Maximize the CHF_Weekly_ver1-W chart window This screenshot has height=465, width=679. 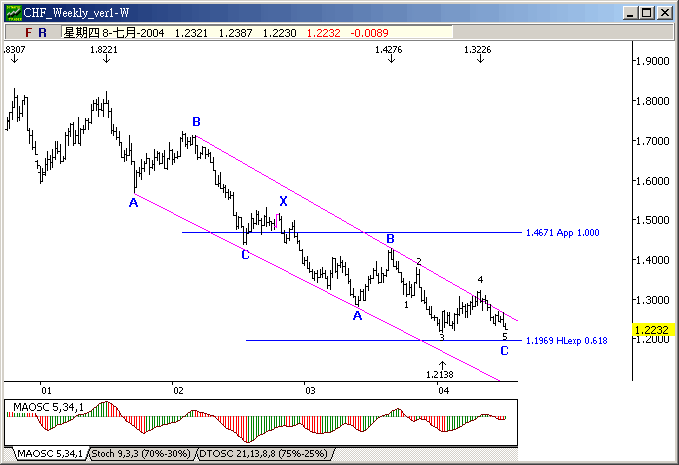pos(647,13)
